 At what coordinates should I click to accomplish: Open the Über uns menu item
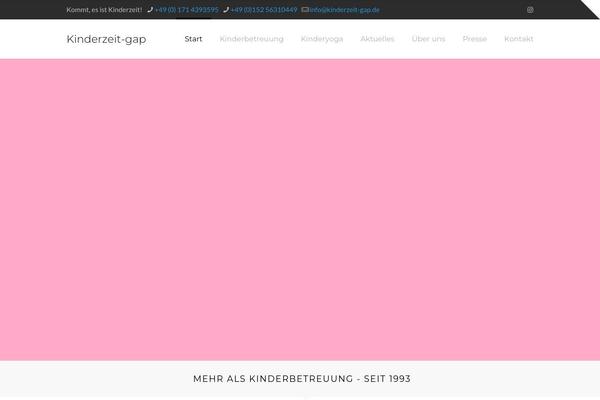428,39
